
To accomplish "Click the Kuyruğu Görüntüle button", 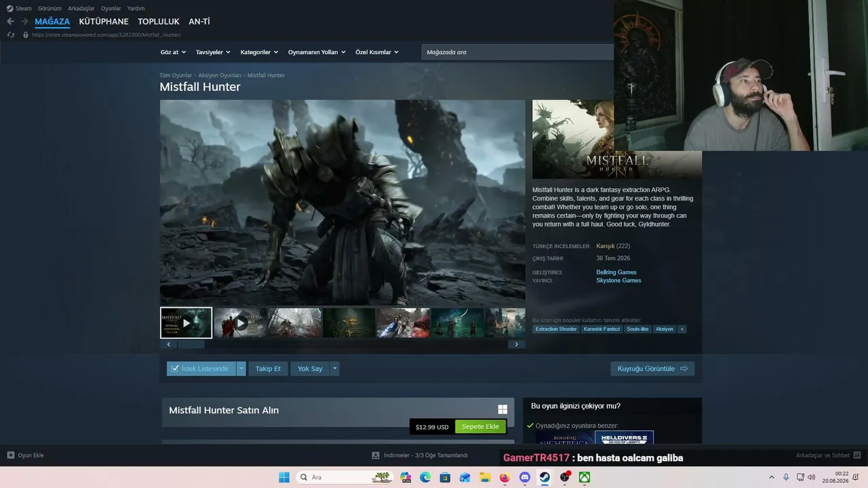I will 652,369.
